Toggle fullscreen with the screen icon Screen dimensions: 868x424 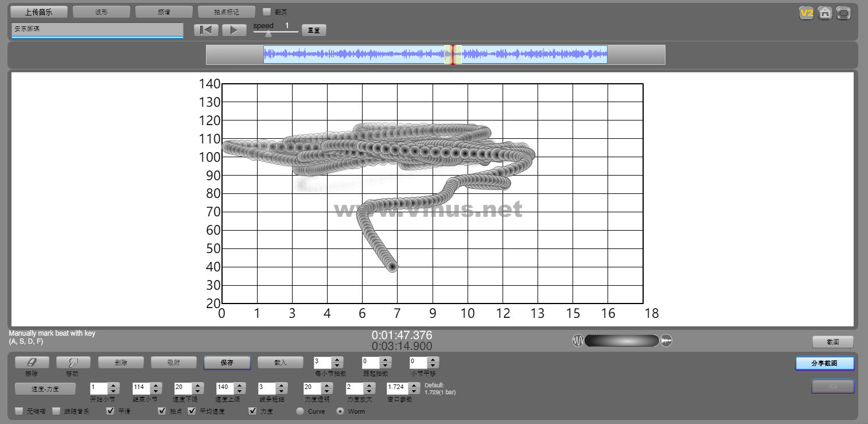[x=843, y=13]
